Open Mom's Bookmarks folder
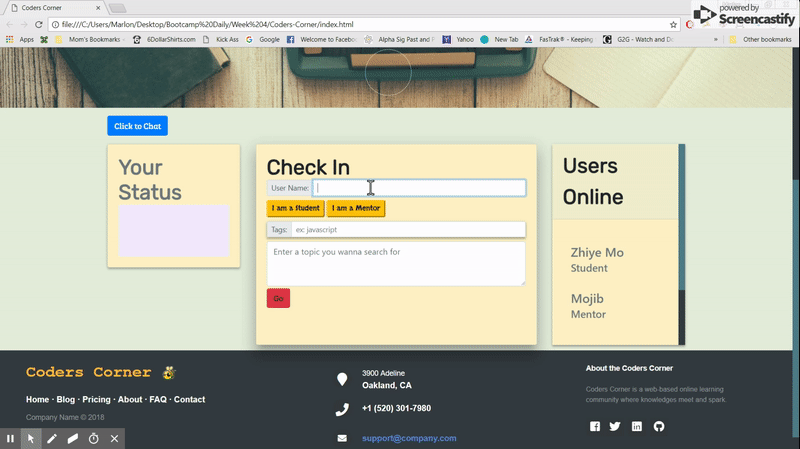Image resolution: width=800 pixels, height=449 pixels. click(x=89, y=39)
